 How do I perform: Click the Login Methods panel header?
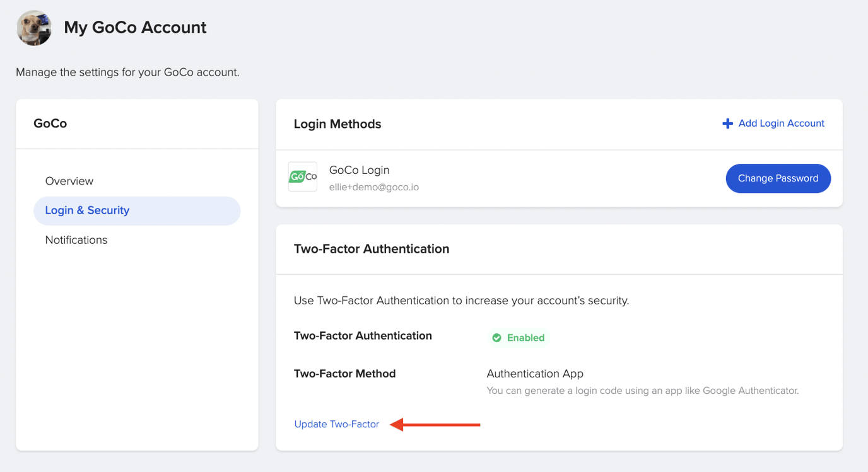pyautogui.click(x=337, y=124)
